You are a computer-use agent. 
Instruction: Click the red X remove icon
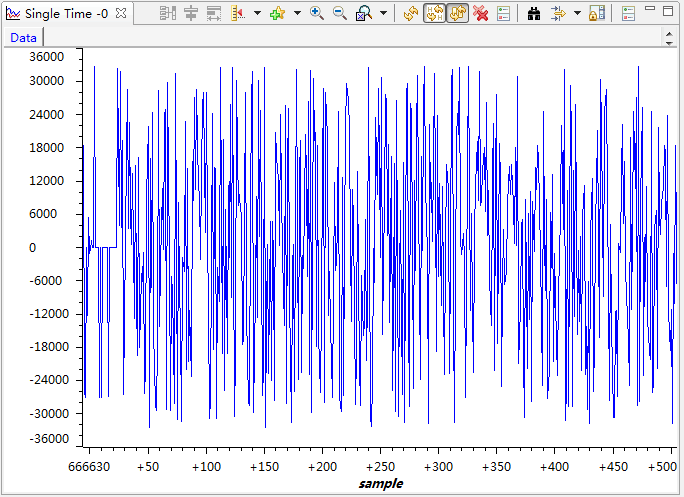click(481, 14)
